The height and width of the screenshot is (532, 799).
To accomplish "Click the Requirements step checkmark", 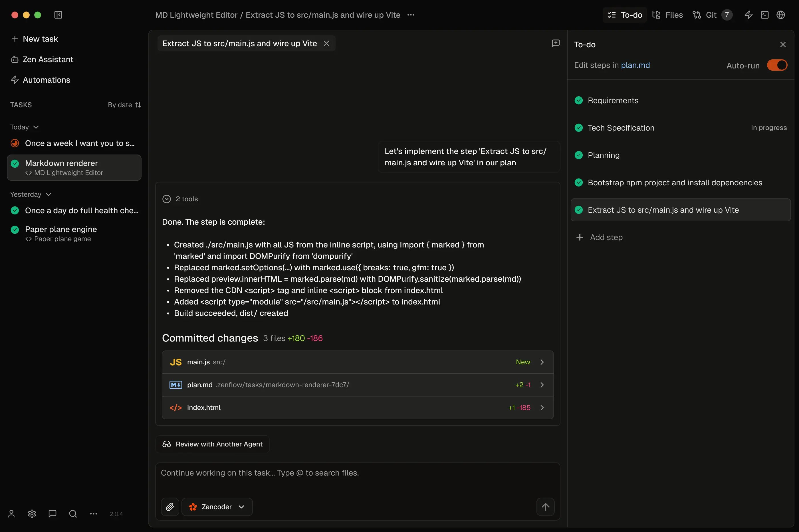I will pyautogui.click(x=578, y=100).
